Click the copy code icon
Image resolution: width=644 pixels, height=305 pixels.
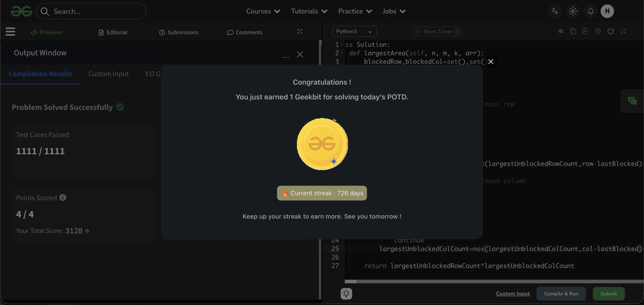[573, 32]
